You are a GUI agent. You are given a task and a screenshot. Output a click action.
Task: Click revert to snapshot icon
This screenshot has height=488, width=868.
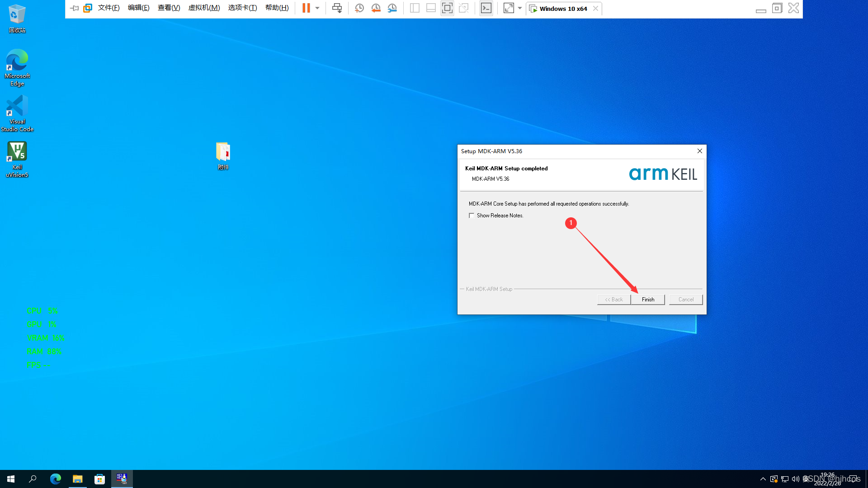coord(376,8)
